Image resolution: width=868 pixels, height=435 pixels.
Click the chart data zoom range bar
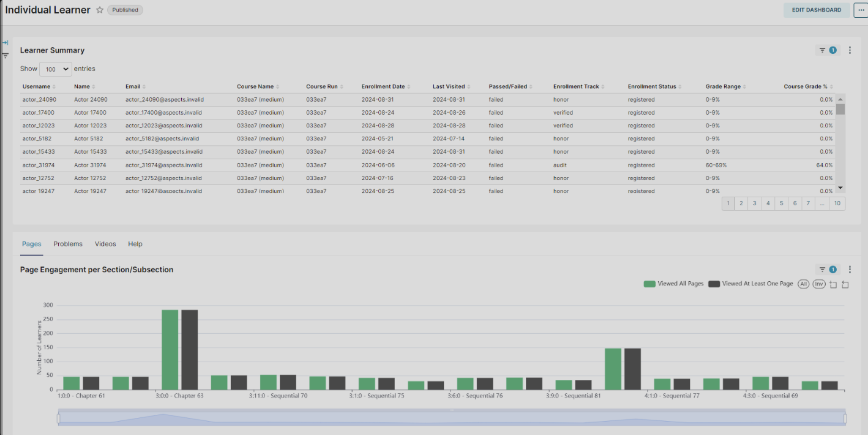tap(452, 418)
